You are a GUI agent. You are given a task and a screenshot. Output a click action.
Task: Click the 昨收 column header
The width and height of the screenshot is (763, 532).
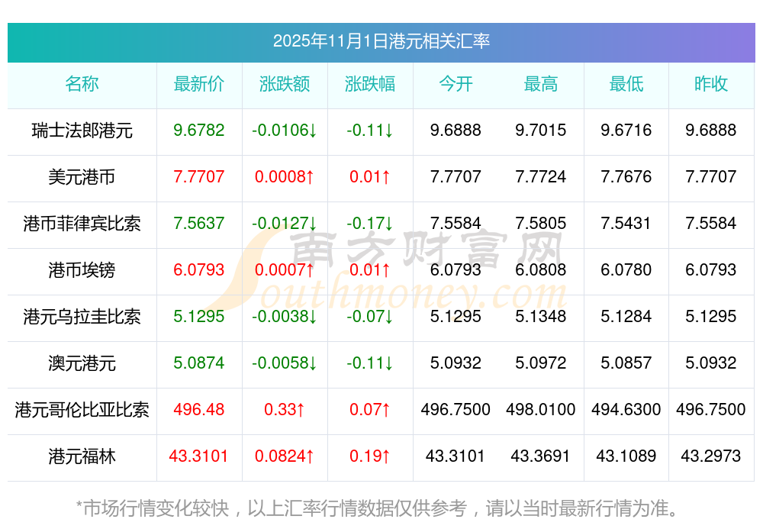pyautogui.click(x=711, y=84)
